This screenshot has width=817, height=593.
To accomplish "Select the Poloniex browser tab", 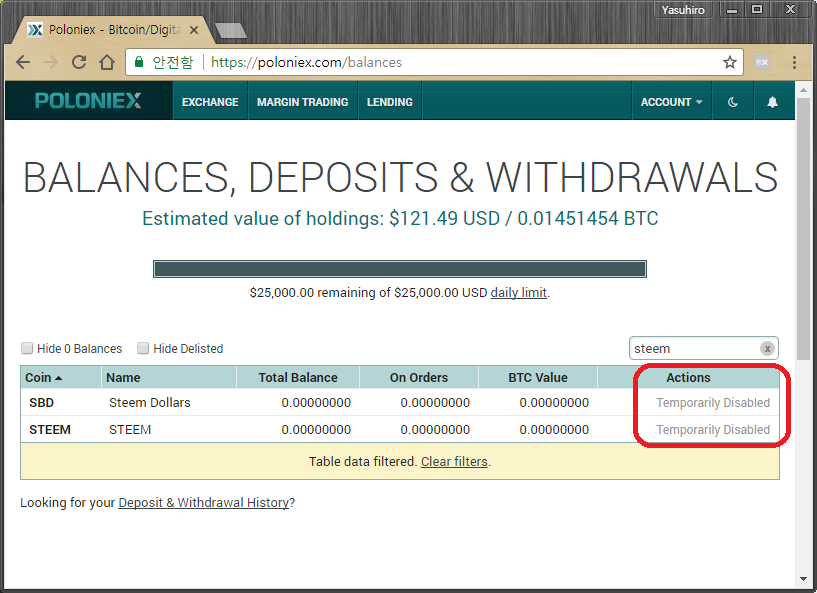I will pyautogui.click(x=112, y=30).
